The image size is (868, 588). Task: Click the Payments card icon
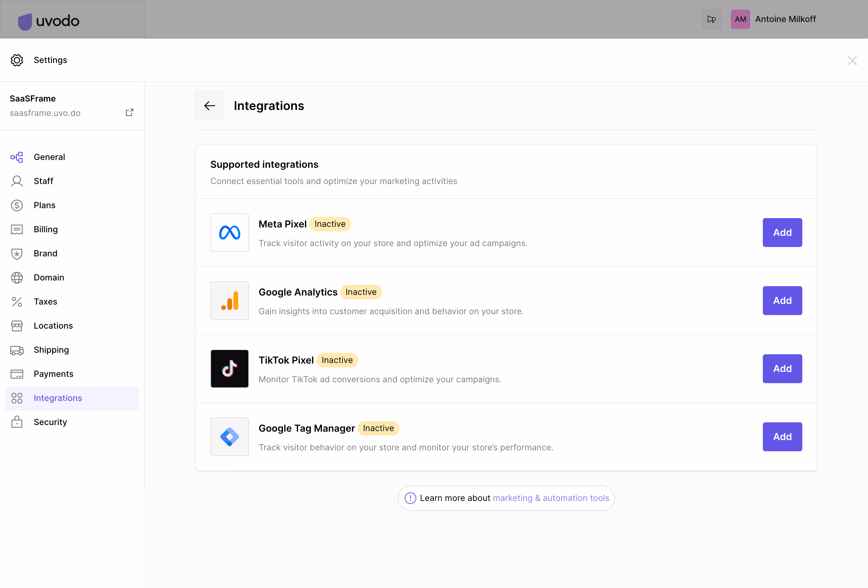click(x=17, y=374)
